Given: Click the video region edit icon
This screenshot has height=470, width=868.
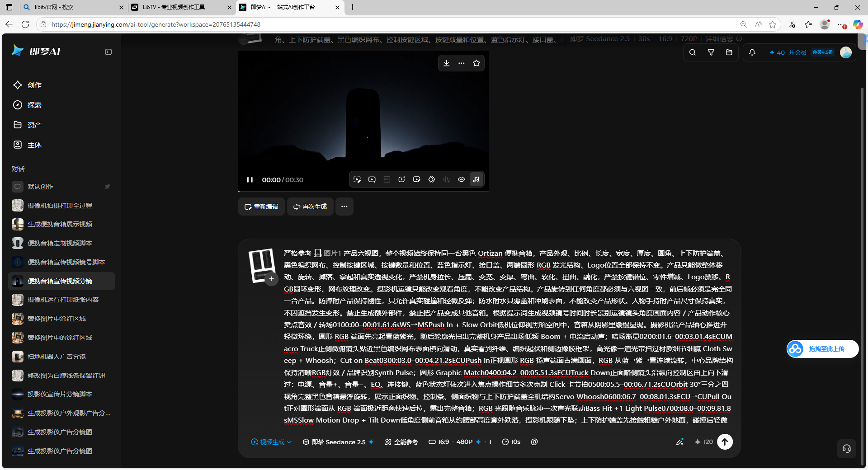Looking at the screenshot, I should point(357,179).
